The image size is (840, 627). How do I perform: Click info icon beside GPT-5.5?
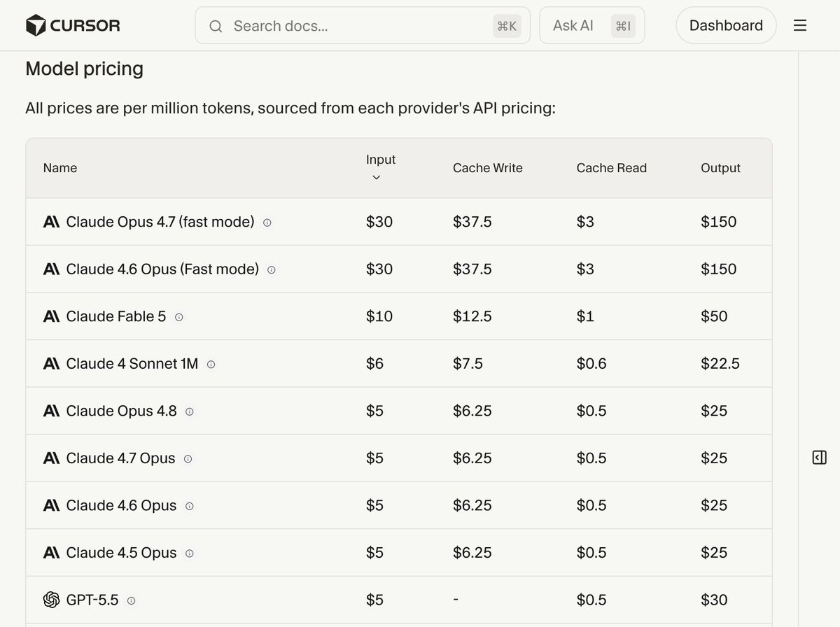click(131, 600)
